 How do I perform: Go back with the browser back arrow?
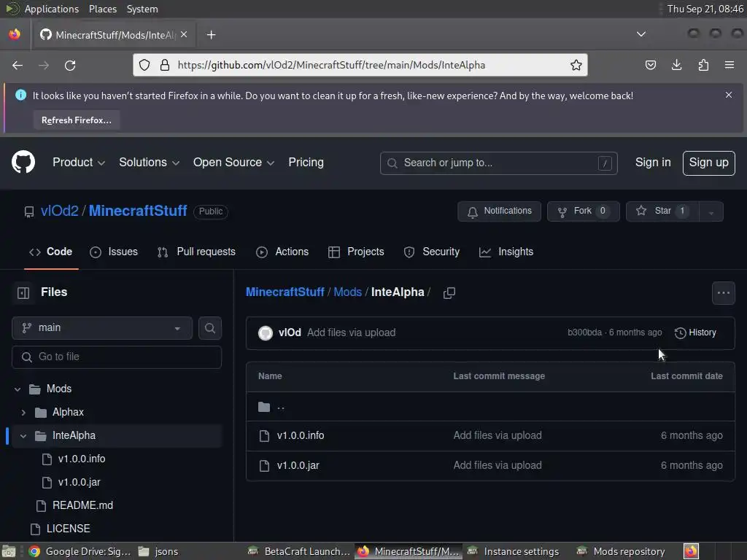click(x=18, y=65)
